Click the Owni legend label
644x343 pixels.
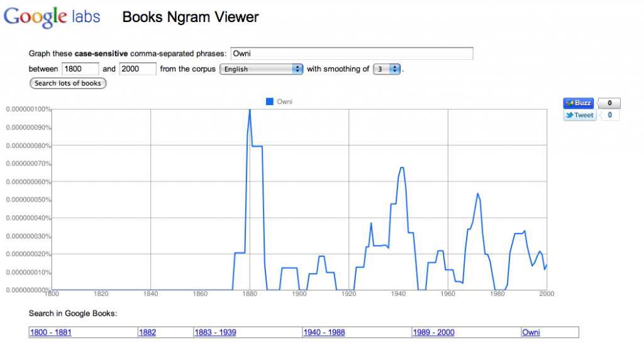pyautogui.click(x=285, y=101)
